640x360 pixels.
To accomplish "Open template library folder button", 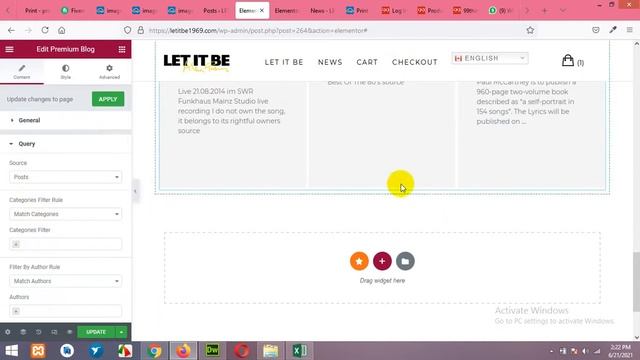I will 405,261.
